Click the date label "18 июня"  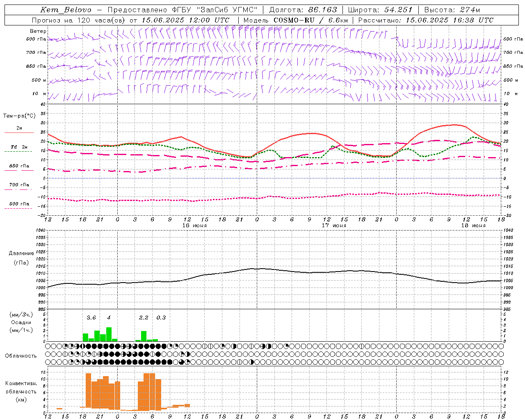click(473, 226)
